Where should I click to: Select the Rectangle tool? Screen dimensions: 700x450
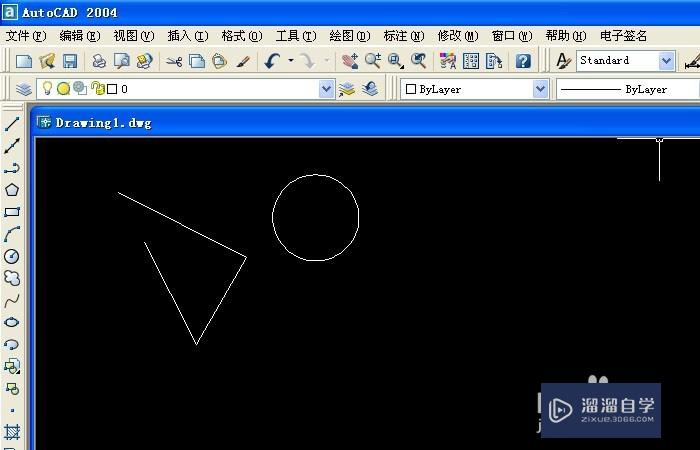click(x=12, y=212)
